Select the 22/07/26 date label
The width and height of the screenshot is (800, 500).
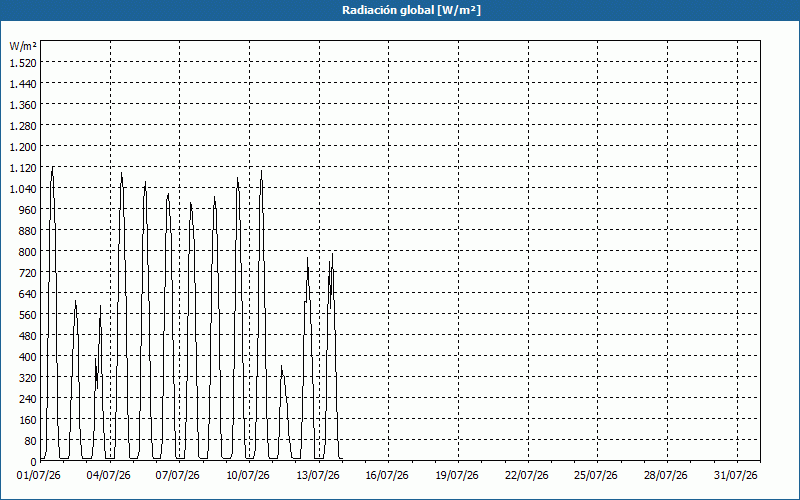click(527, 476)
